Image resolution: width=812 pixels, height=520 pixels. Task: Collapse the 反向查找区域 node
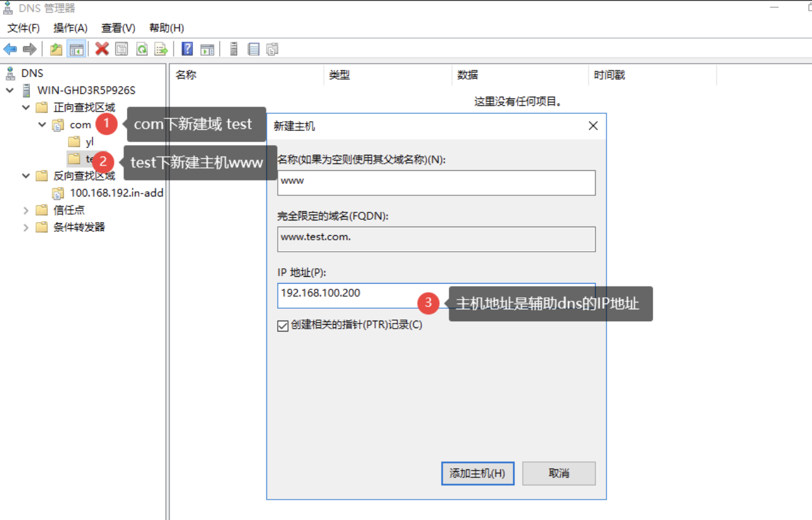[26, 175]
